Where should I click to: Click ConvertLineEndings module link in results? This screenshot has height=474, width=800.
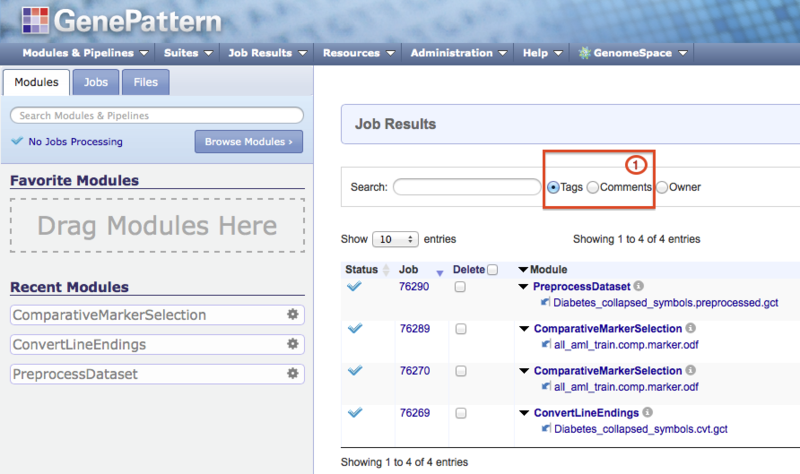pyautogui.click(x=586, y=413)
